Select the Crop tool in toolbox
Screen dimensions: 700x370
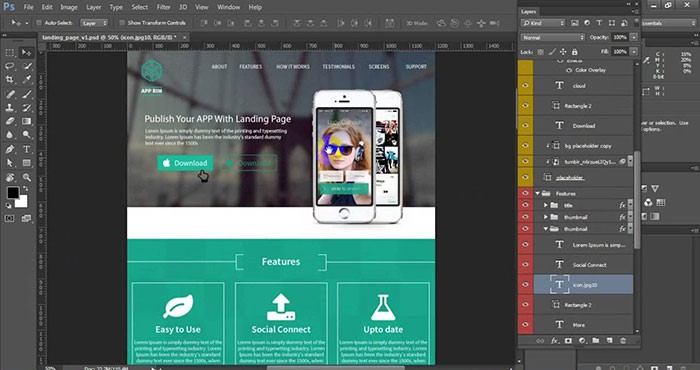coord(9,79)
